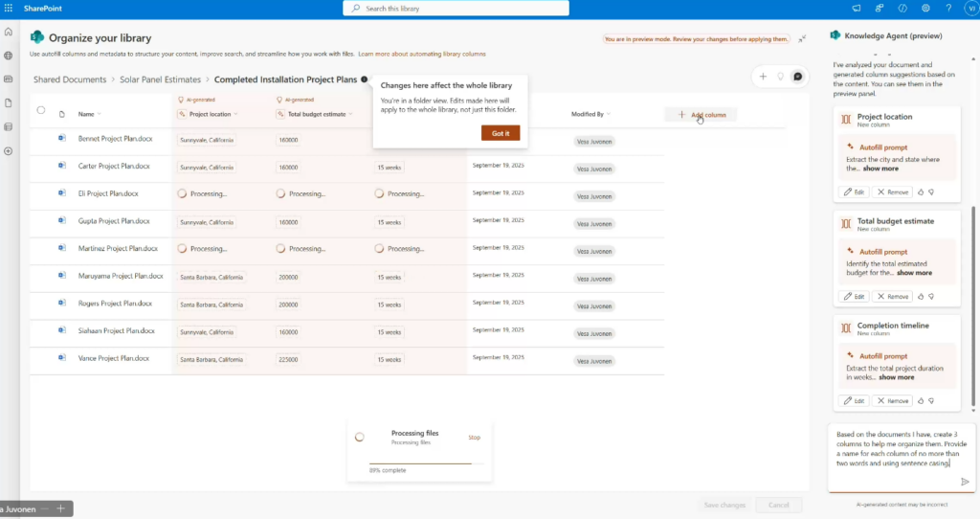Open the news feed icon in left rail
Screen dimensions: 980x519
[x=8, y=79]
